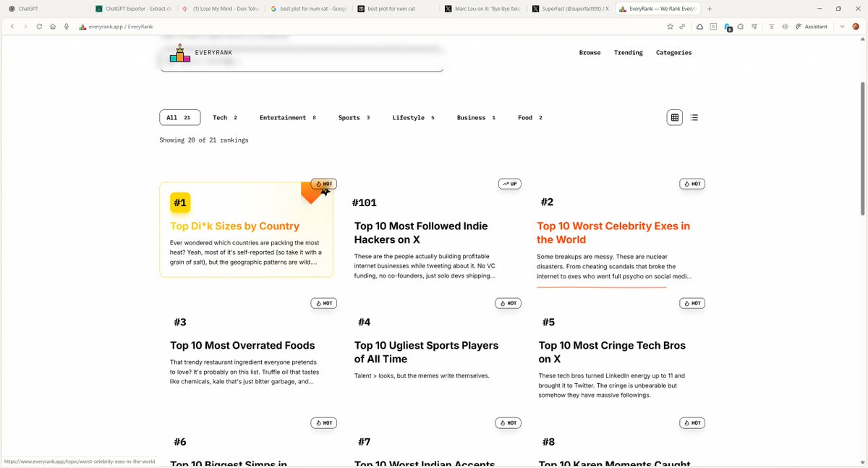Click the browser profile avatar

coord(856,26)
